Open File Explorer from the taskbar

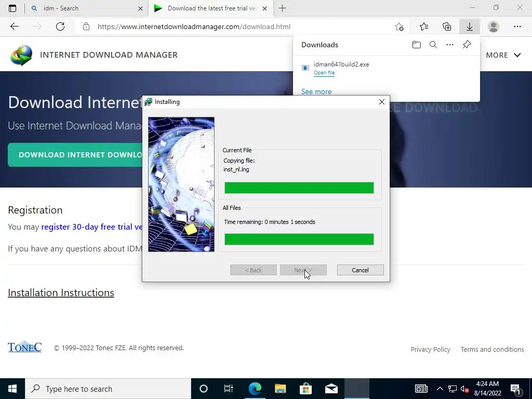(280, 389)
